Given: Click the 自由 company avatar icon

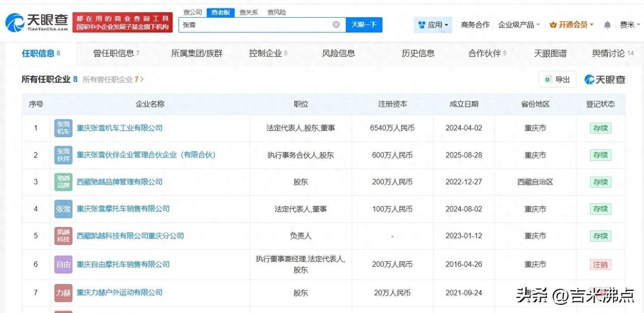Looking at the screenshot, I should point(63,264).
